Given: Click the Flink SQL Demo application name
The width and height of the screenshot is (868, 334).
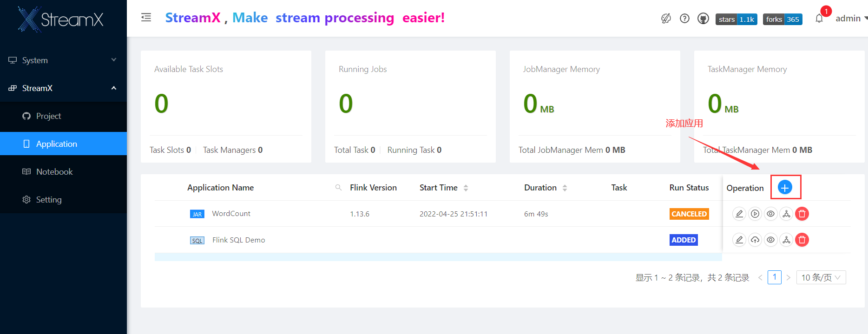Looking at the screenshot, I should [x=239, y=240].
